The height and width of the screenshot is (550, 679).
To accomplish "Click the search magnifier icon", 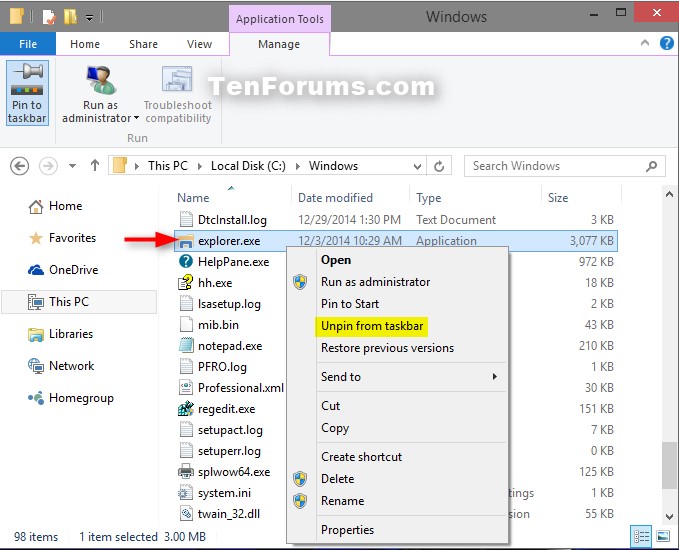I will [x=651, y=166].
